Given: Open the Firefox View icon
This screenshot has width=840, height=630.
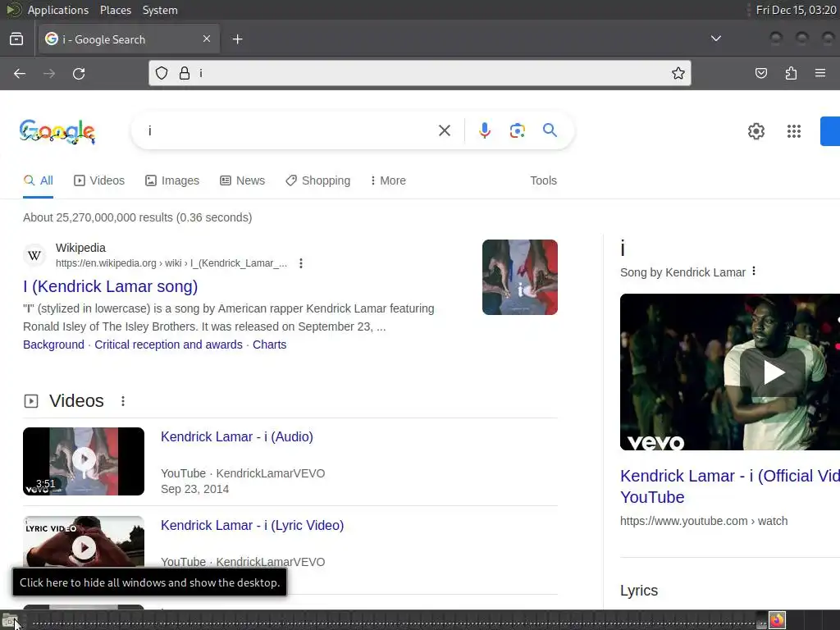Looking at the screenshot, I should tap(16, 39).
